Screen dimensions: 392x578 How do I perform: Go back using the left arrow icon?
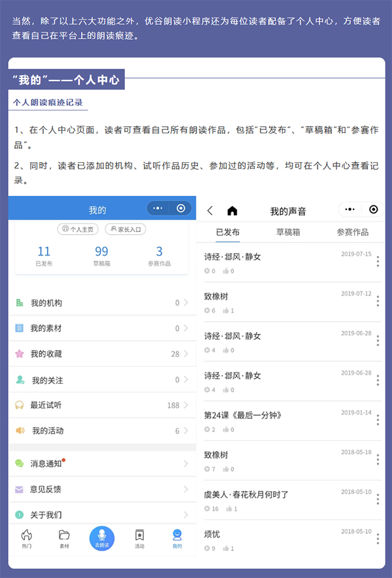pyautogui.click(x=210, y=211)
